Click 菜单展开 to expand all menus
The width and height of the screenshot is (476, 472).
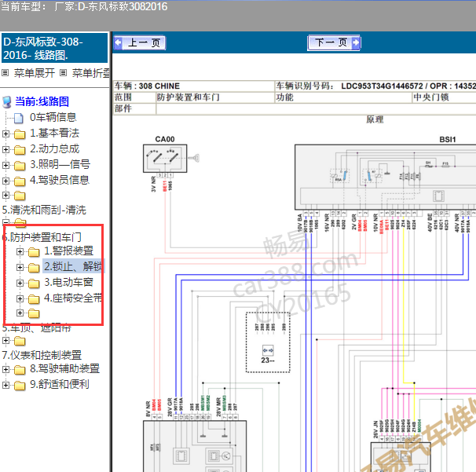point(34,73)
